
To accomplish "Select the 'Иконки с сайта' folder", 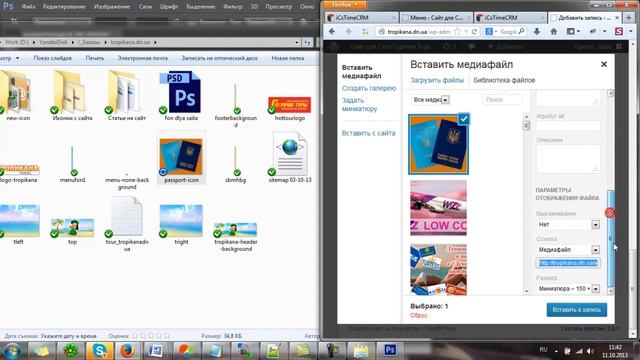I will 72,96.
